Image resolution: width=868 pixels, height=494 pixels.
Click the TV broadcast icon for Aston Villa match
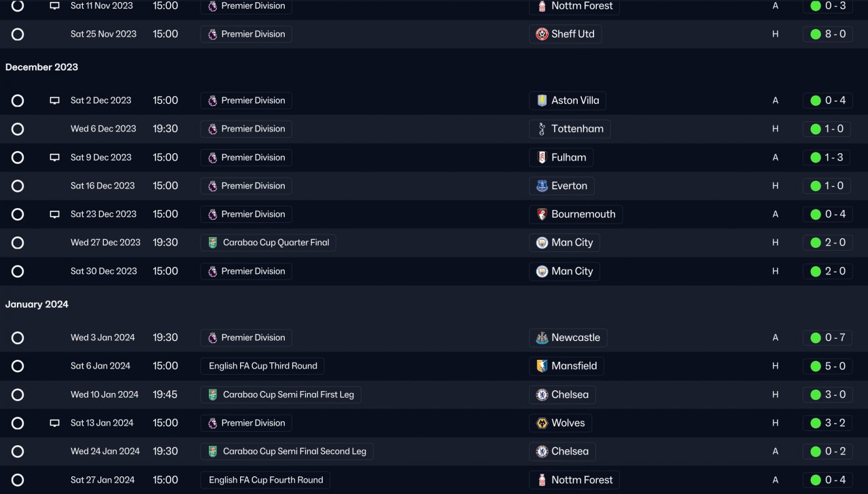(55, 101)
